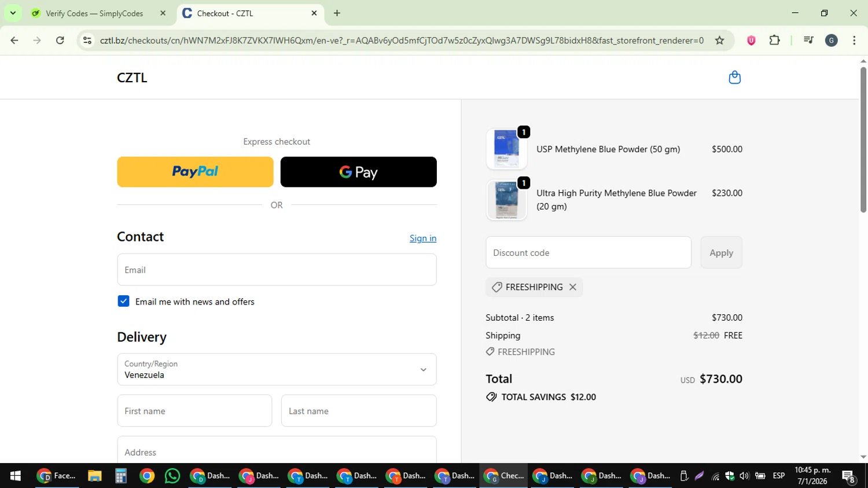Click the Apply discount button

721,252
